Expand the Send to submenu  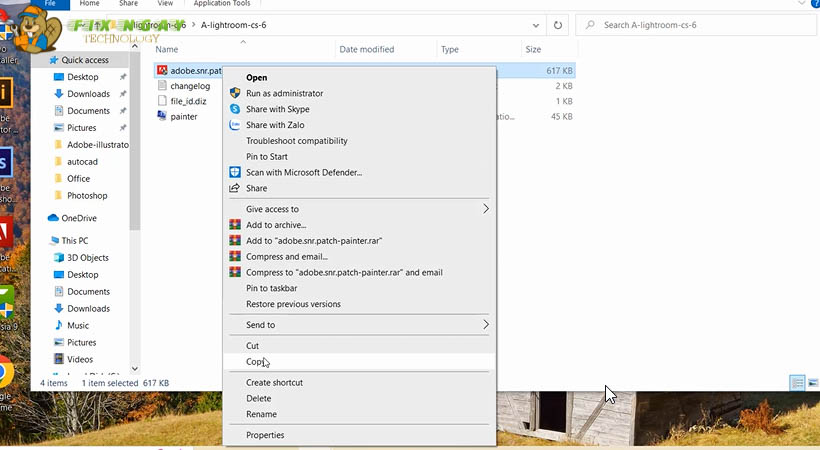(359, 324)
